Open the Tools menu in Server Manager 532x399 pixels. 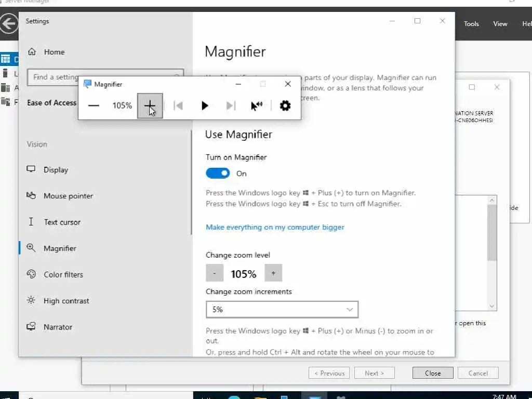pyautogui.click(x=471, y=24)
